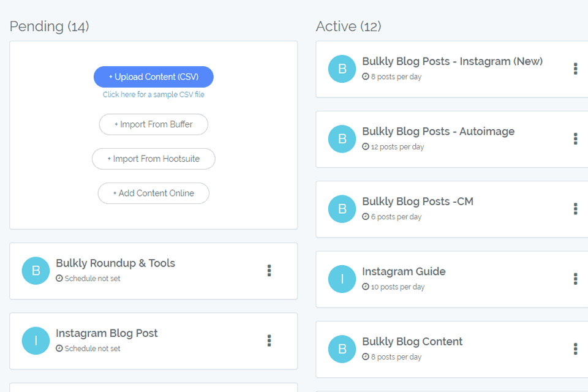
Task: Click the Import From Buffer button
Action: click(153, 124)
